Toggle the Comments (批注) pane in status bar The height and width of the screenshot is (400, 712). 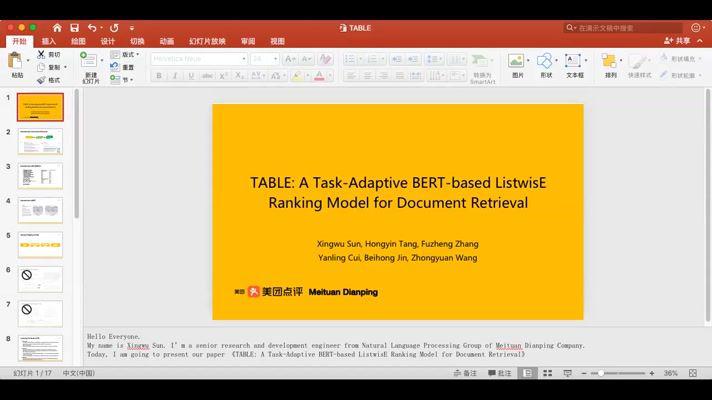click(x=498, y=373)
